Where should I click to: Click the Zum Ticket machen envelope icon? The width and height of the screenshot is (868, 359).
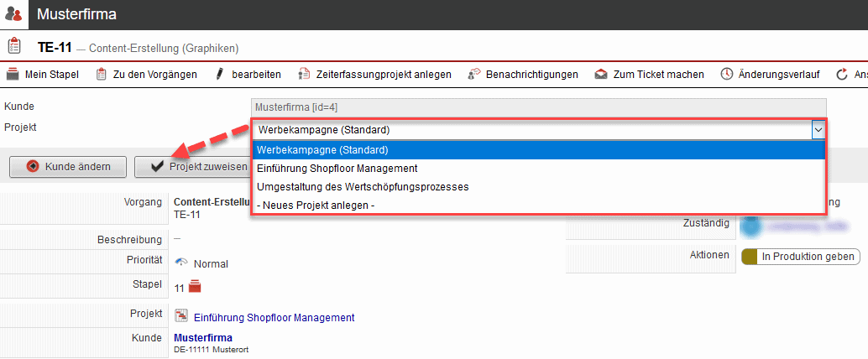[601, 75]
